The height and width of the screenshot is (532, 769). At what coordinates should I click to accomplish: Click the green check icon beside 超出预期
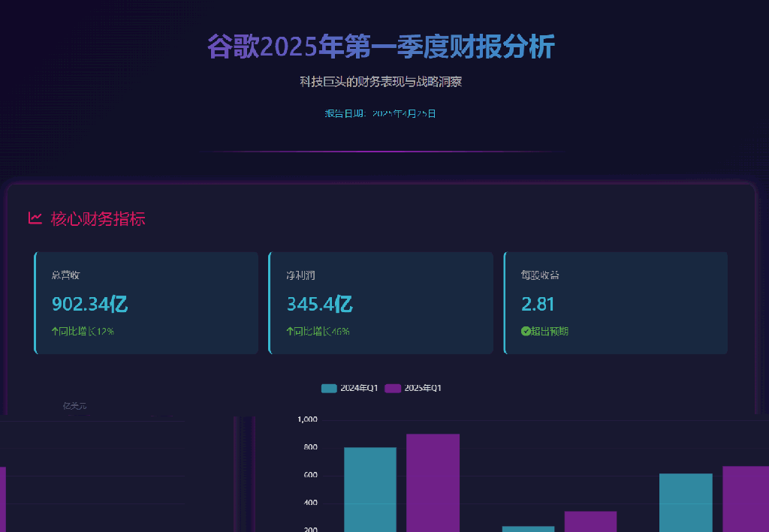526,332
